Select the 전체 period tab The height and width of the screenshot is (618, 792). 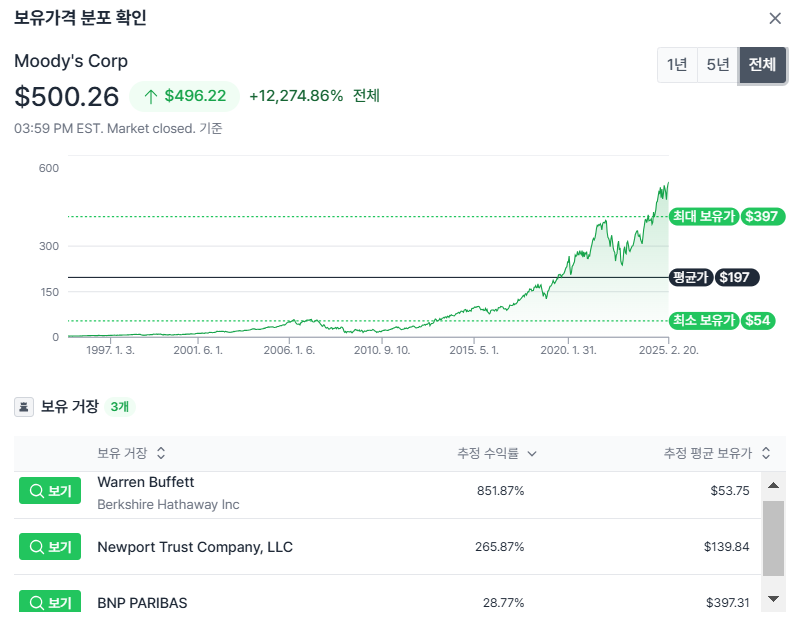pos(762,65)
